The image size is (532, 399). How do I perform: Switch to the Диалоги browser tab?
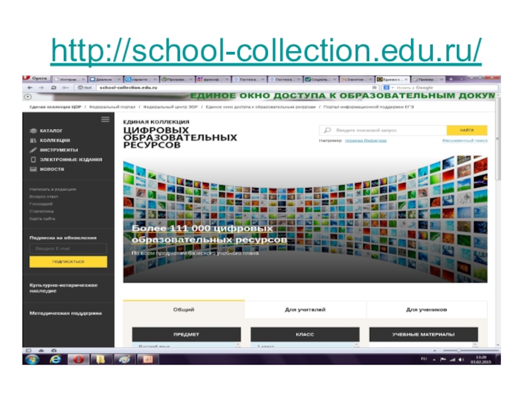(105, 79)
